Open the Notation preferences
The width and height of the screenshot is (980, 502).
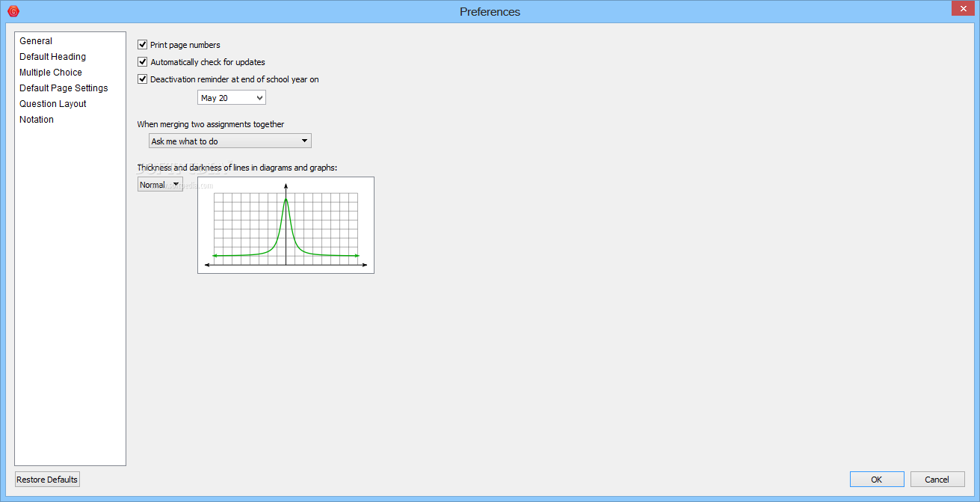click(37, 120)
